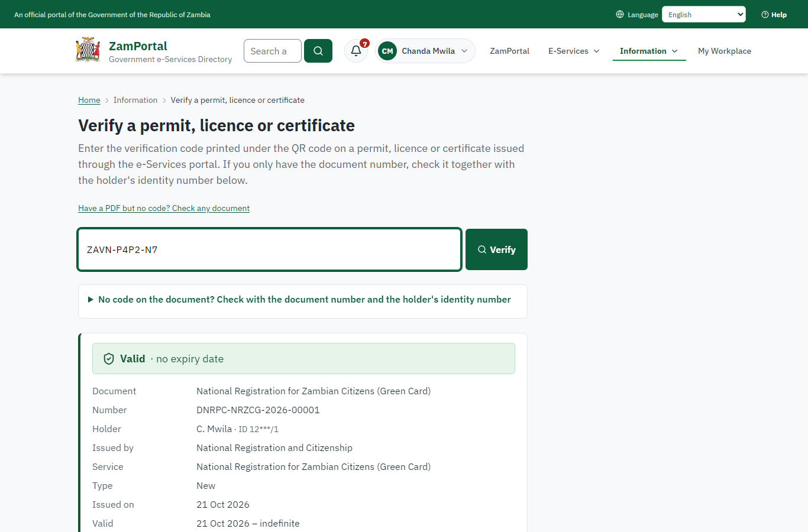Click National Registration and Citizenship issuer text
This screenshot has width=808, height=532.
[x=274, y=447]
